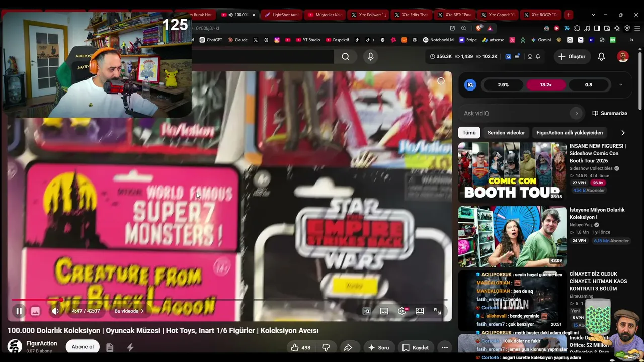Toggle subtitles in the video player
The width and height of the screenshot is (644, 362).
point(384,311)
